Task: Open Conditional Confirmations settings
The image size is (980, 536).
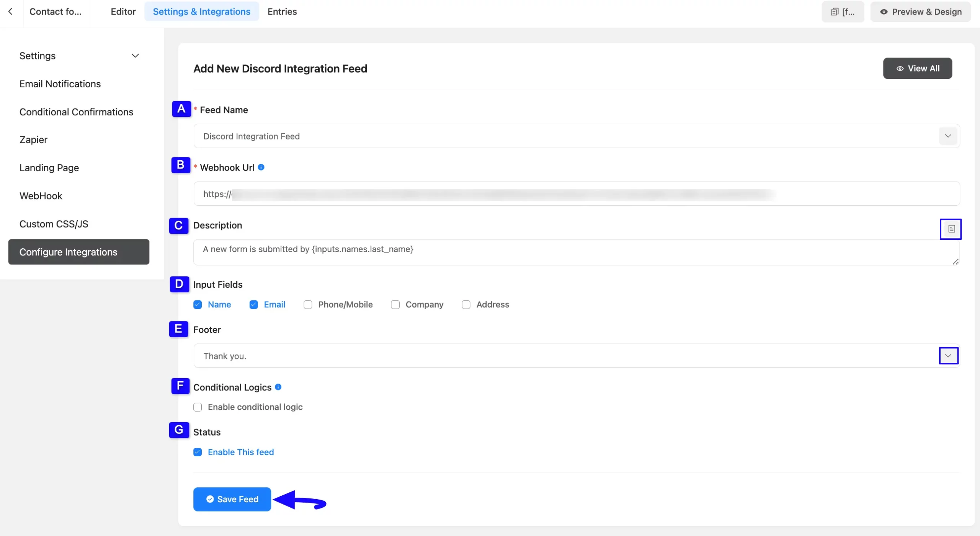Action: pos(77,112)
